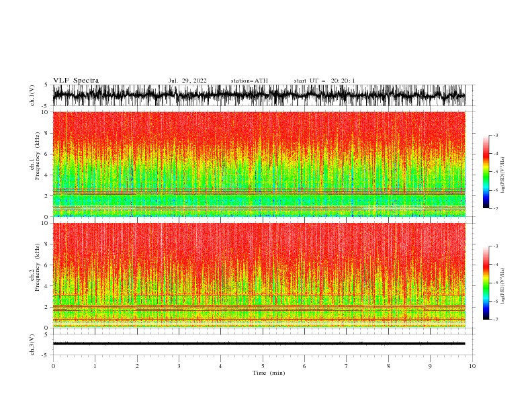This screenshot has height=411, width=532.
Task: Click the "start UT = 20:20:1" text
Action: (324, 81)
